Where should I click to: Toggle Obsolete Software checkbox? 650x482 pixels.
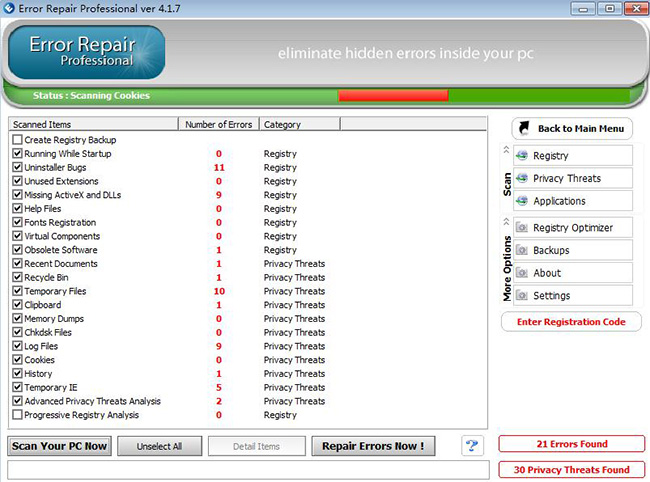coord(17,250)
